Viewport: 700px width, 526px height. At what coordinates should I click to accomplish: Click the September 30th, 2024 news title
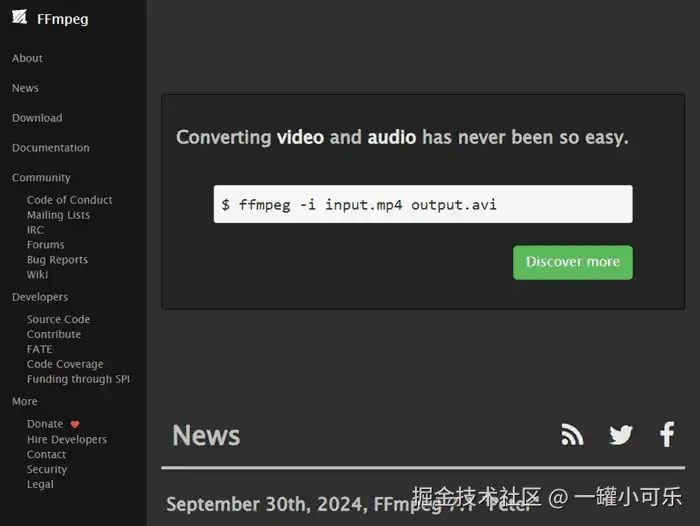click(x=348, y=505)
